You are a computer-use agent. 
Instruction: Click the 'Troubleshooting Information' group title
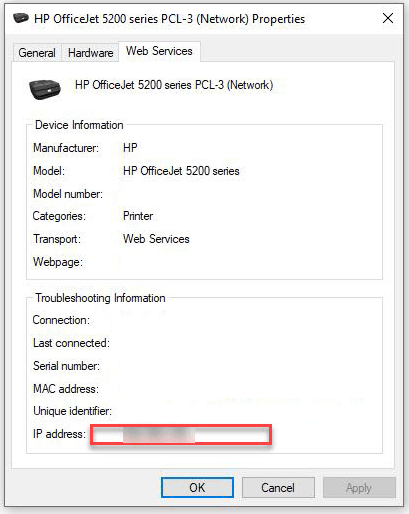coord(100,298)
